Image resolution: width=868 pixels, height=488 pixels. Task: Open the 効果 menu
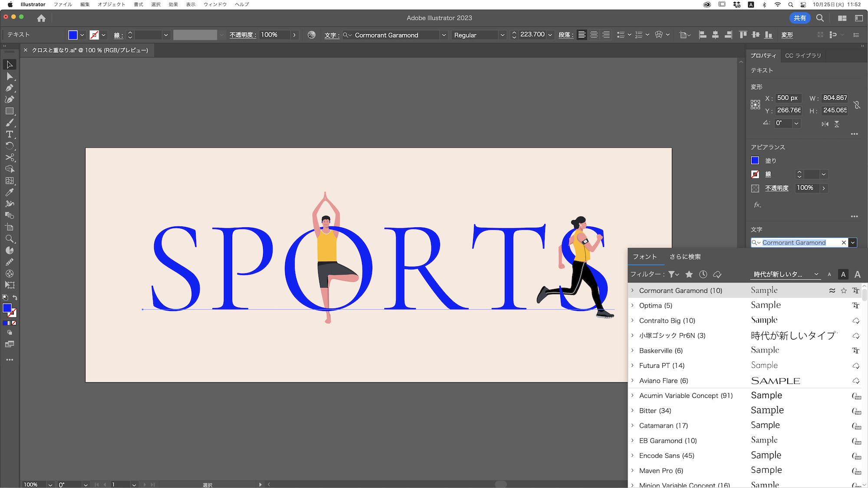173,4
